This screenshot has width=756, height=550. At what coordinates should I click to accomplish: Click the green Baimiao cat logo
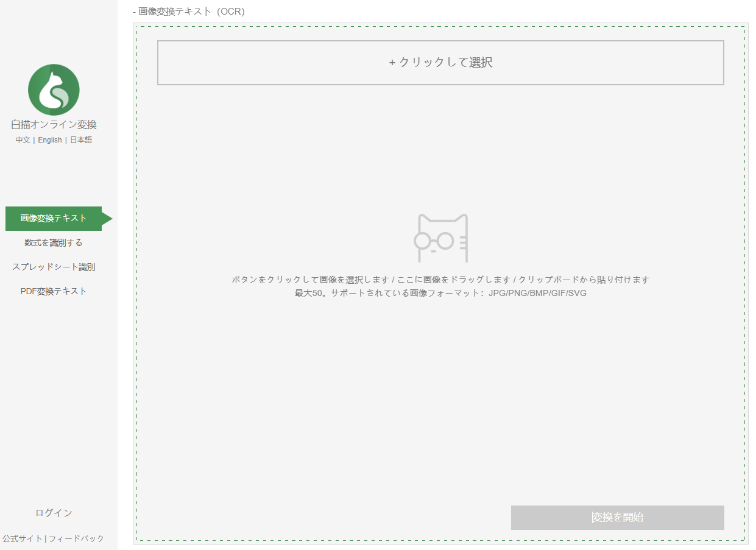(x=54, y=90)
